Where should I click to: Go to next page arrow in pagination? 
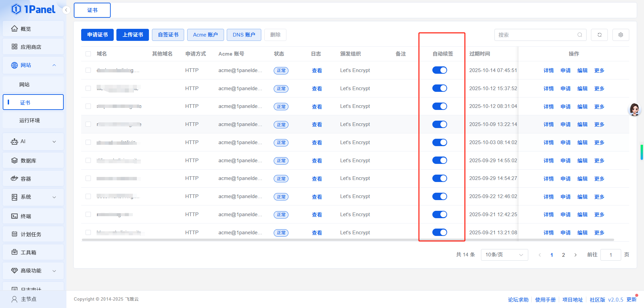pos(576,255)
